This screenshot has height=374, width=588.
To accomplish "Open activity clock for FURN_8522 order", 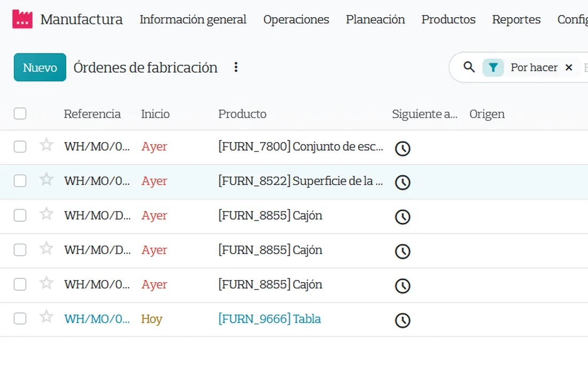I will [x=403, y=183].
